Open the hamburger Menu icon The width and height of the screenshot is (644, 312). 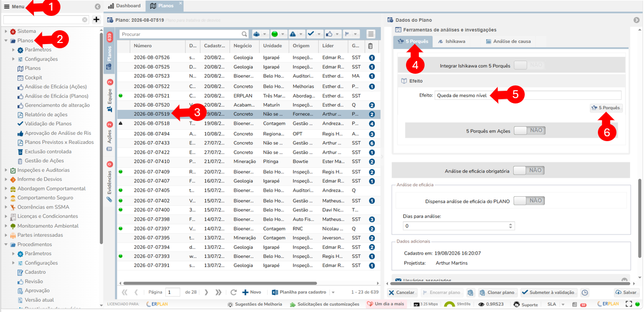click(x=7, y=6)
